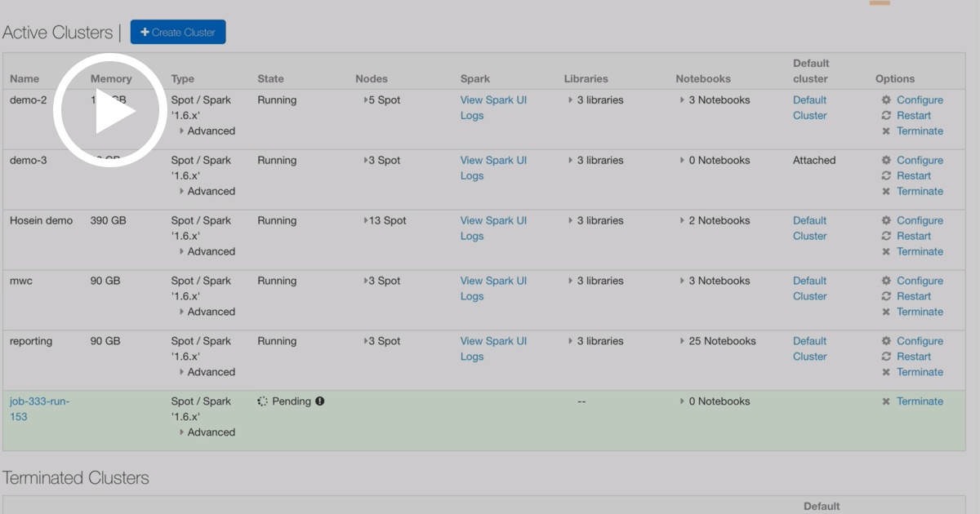Screen dimensions: 980x514
Task: Set Hosein demo as Default Cluster
Action: click(x=809, y=228)
